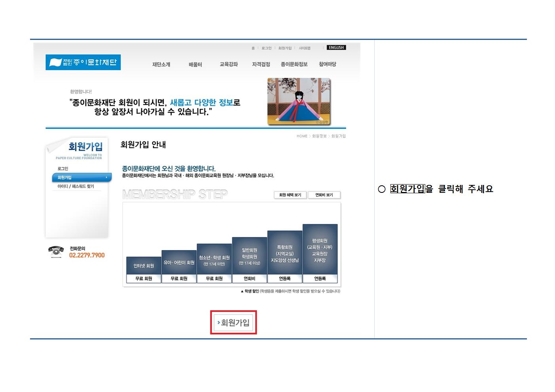Go to HOME in the breadcrumb
Viewport: 555px width, 392px height.
point(302,136)
